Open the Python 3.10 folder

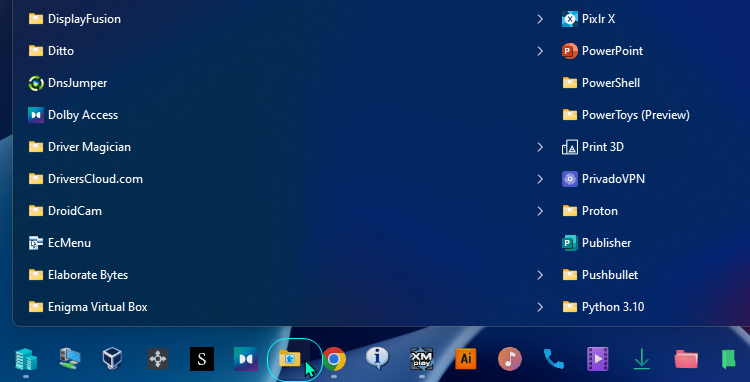(604, 307)
